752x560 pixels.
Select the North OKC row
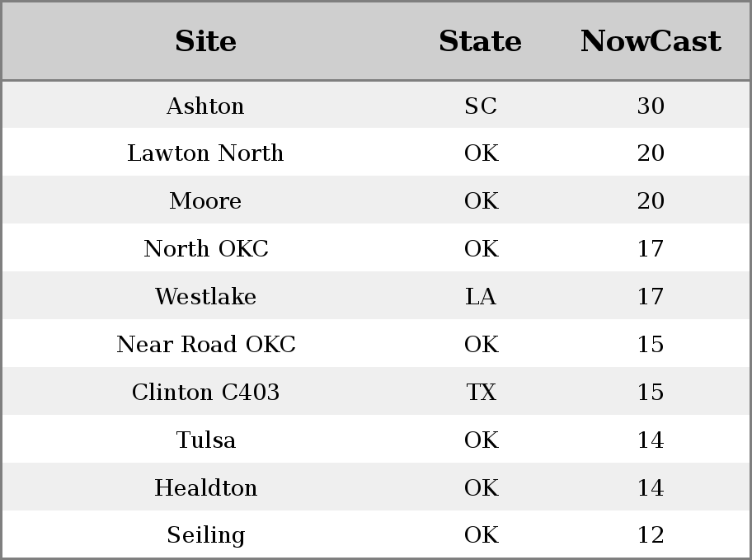tap(376, 247)
